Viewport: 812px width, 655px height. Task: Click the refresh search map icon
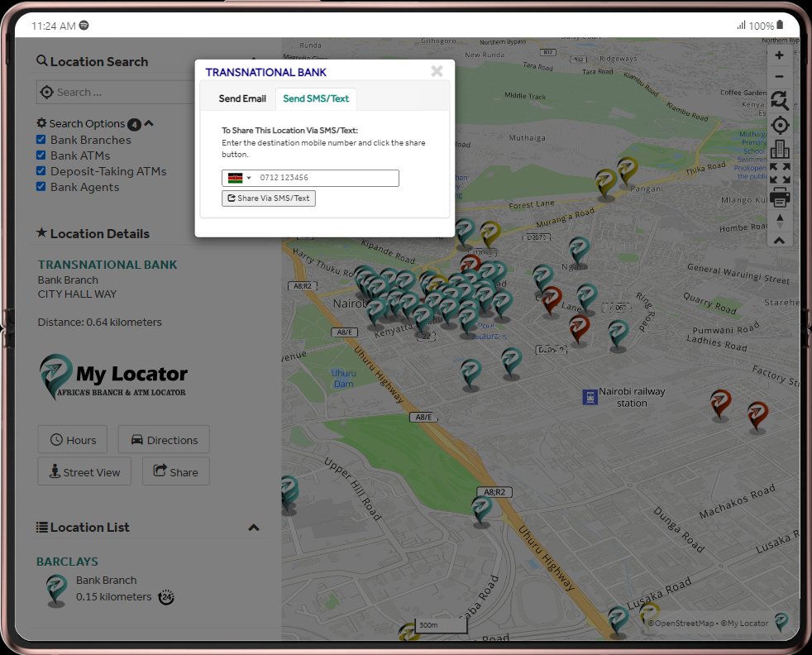point(780,100)
